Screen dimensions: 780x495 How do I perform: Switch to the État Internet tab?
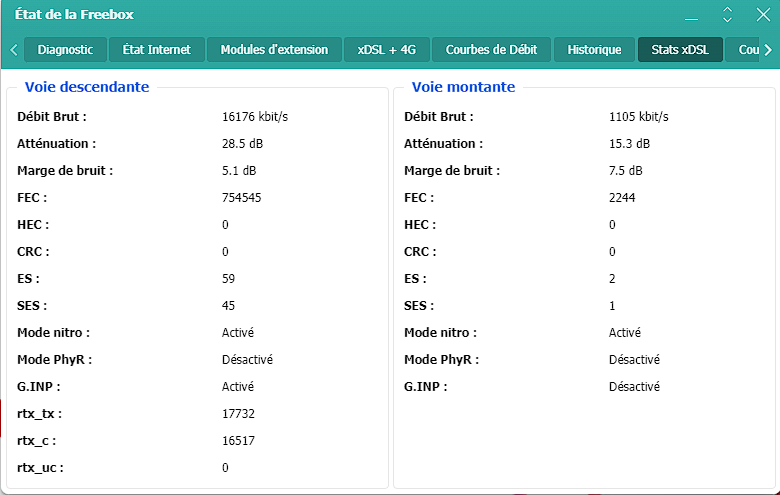click(x=157, y=50)
